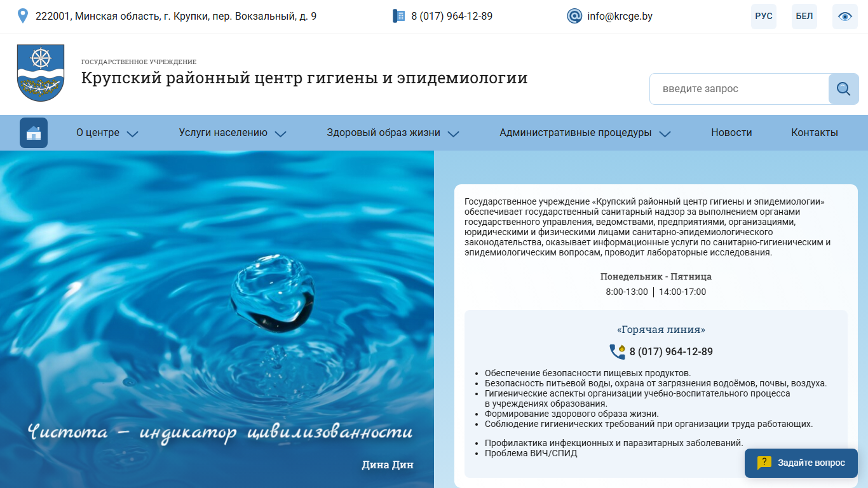The image size is (868, 488).
Task: Click the Krupki coat of arms logo
Action: tap(41, 73)
